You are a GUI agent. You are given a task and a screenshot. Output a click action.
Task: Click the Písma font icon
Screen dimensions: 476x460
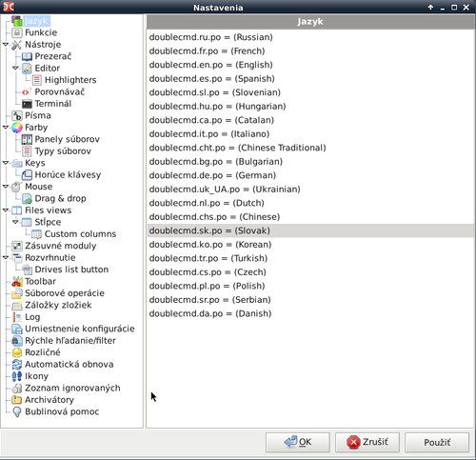[17, 115]
